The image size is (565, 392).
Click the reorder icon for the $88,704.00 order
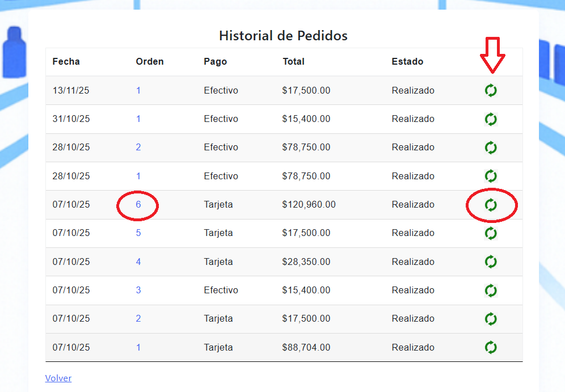491,347
